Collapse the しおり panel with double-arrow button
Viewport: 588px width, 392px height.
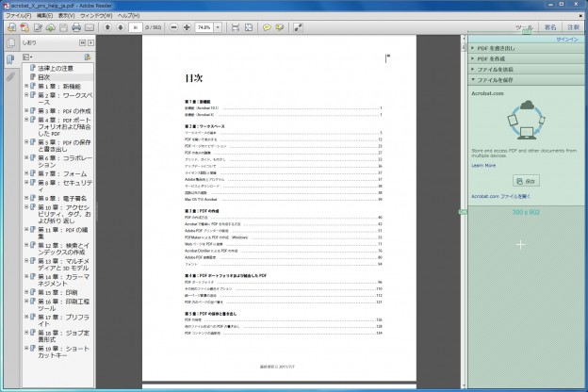coord(83,43)
